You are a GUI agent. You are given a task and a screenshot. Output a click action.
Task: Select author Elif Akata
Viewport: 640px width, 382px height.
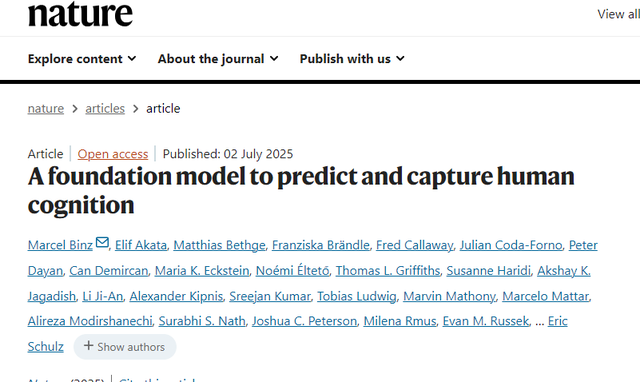click(x=141, y=245)
